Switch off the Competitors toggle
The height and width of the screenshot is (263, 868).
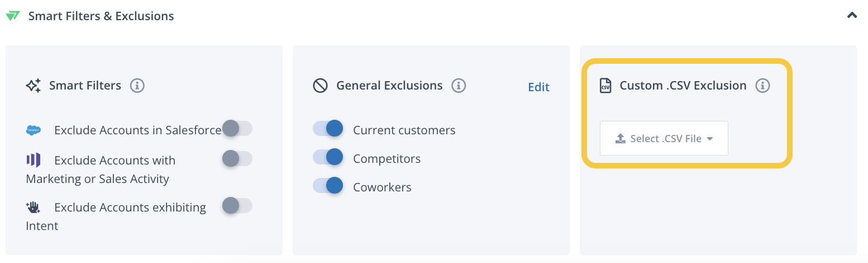328,157
